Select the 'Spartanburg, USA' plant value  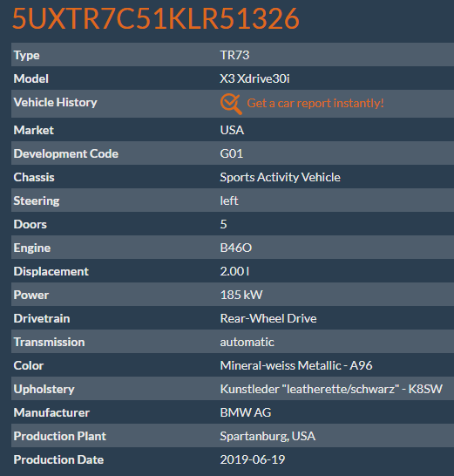268,436
